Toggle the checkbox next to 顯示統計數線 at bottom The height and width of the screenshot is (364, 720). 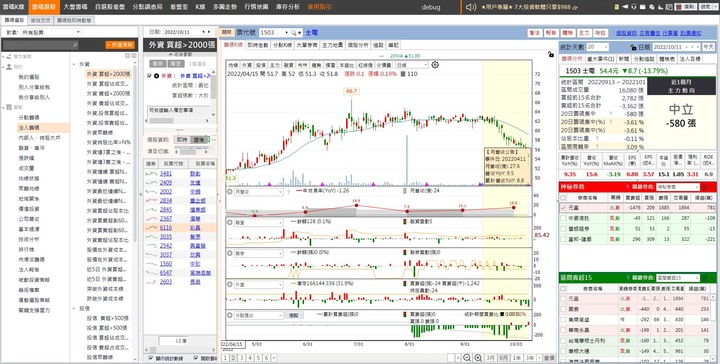(x=196, y=358)
